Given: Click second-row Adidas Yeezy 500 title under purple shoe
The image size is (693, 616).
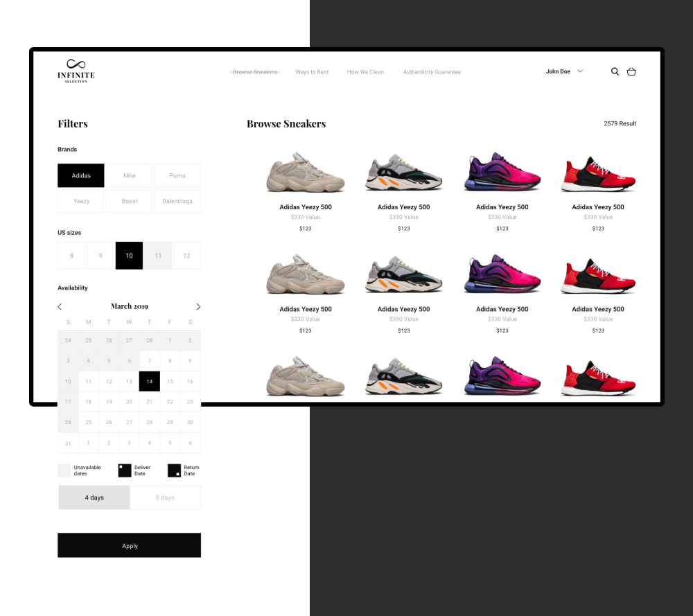Looking at the screenshot, I should point(502,309).
